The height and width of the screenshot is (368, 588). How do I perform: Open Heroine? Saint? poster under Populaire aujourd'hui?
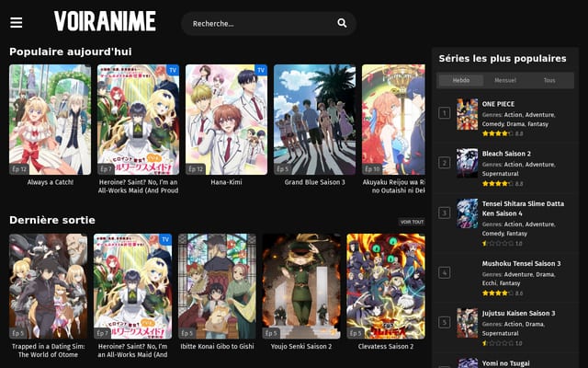(x=139, y=120)
